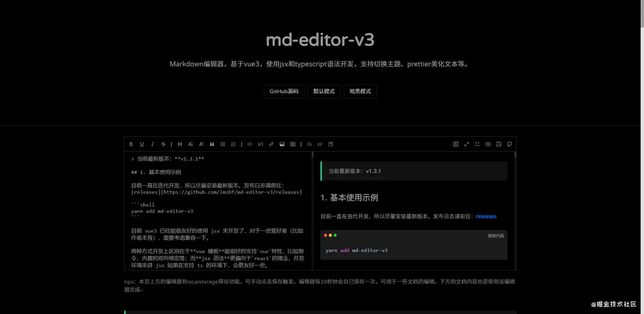Screen dimensions: 644x314
Task: Undo the last edit
Action: click(309, 144)
